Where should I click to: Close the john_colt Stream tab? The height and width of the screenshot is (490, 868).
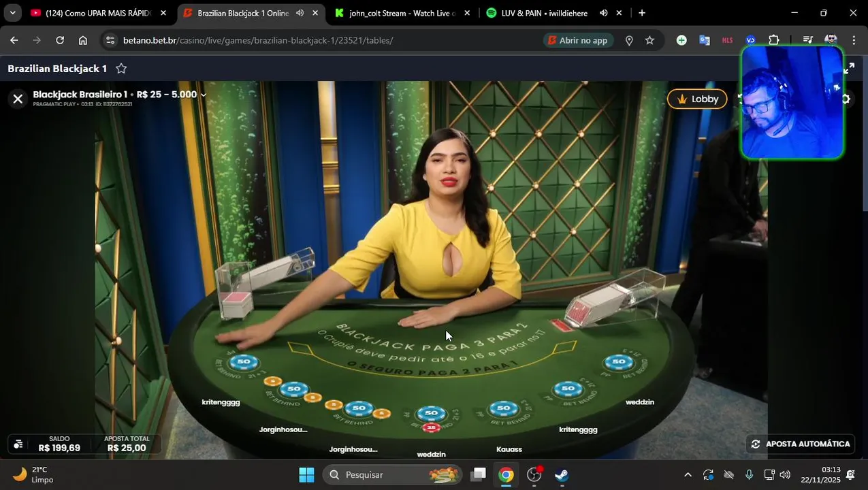[466, 13]
